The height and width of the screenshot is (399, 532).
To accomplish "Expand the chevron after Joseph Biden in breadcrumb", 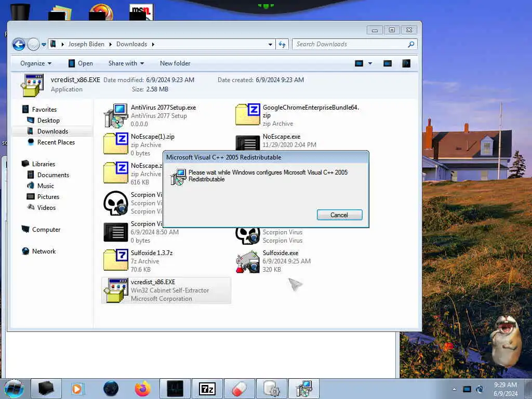I will (110, 44).
